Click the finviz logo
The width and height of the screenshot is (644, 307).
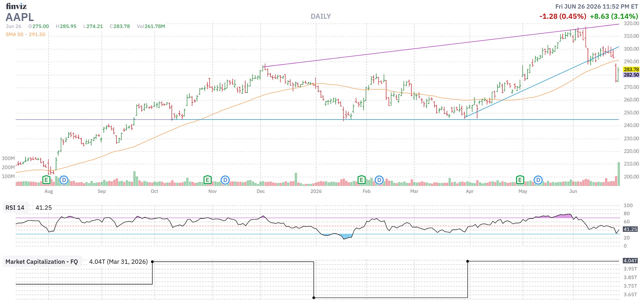click(16, 6)
